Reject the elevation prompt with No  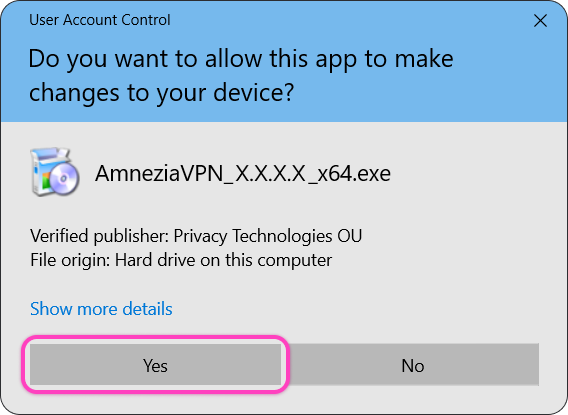[x=413, y=364]
